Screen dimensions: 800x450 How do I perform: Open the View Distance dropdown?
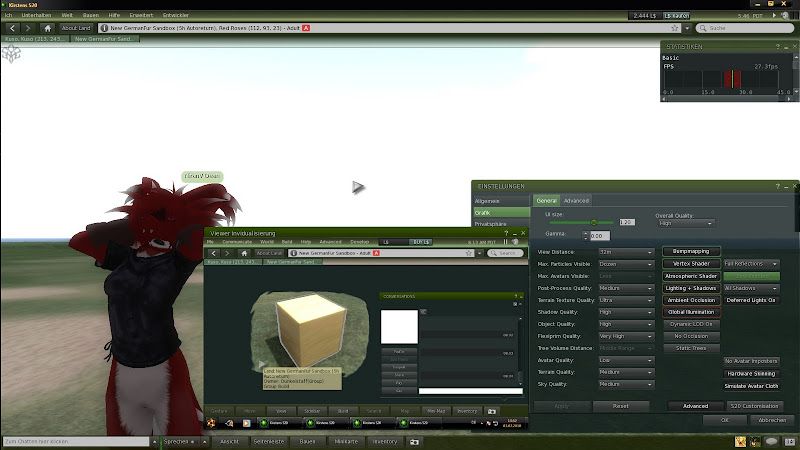point(626,252)
